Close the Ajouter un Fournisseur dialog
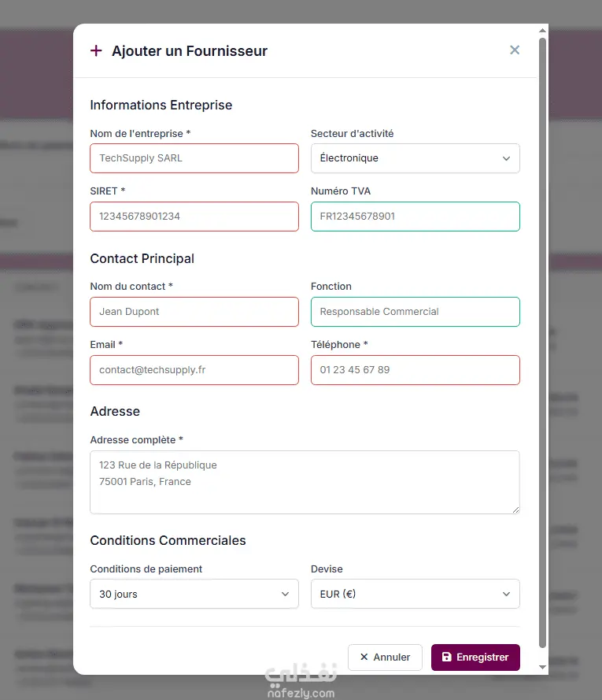The height and width of the screenshot is (700, 602). (x=515, y=50)
